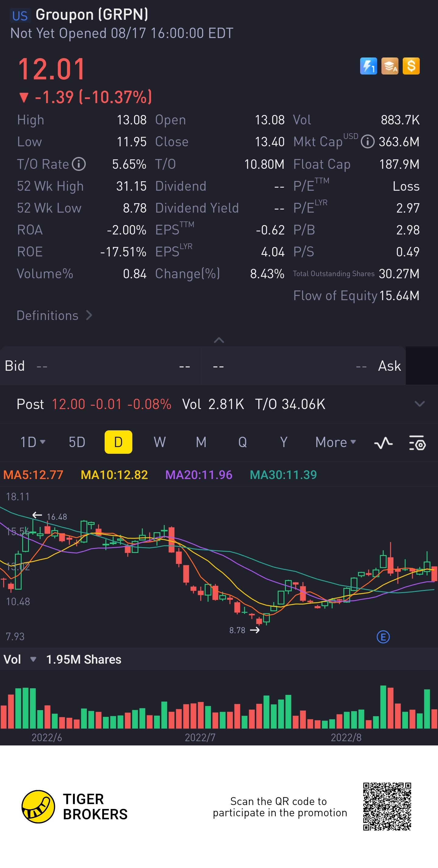438x868 pixels.
Task: Tap the blue lightning bolt badge icon
Action: click(368, 66)
